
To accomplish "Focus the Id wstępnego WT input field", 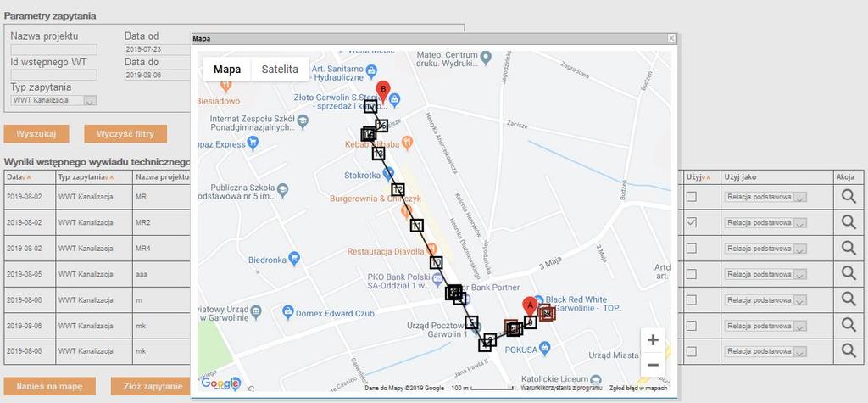I will (53, 75).
